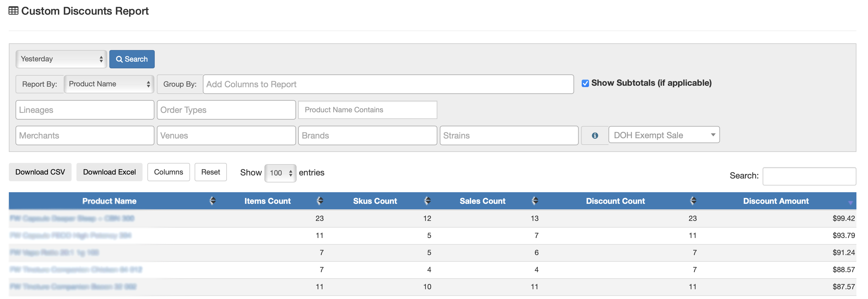Focus the Product Name Contains field
868x299 pixels.
pyautogui.click(x=368, y=110)
